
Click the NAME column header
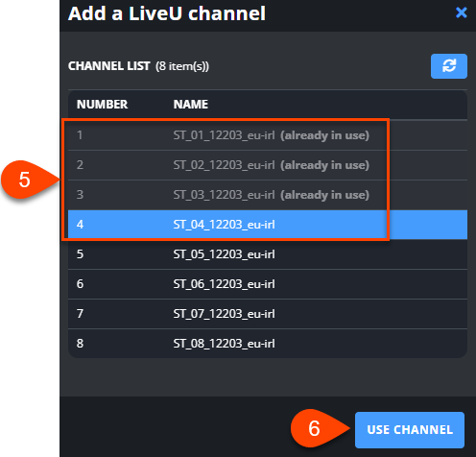191,105
